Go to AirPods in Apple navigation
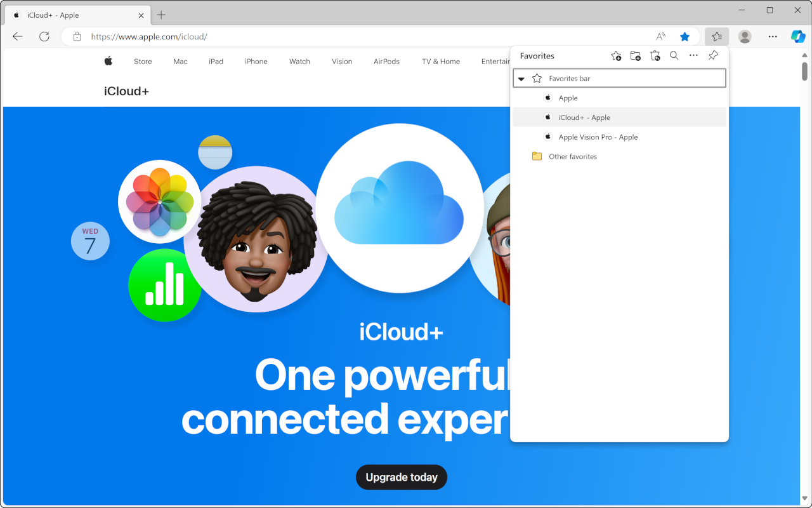The width and height of the screenshot is (812, 508). [387, 62]
